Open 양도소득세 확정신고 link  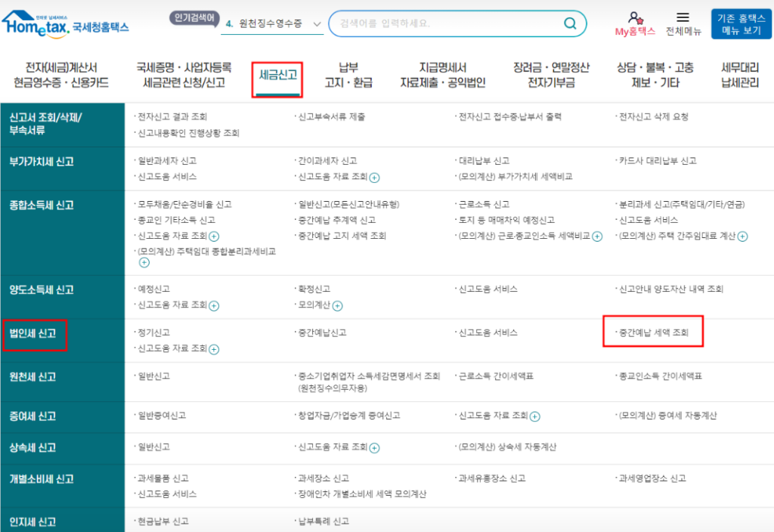coord(314,289)
